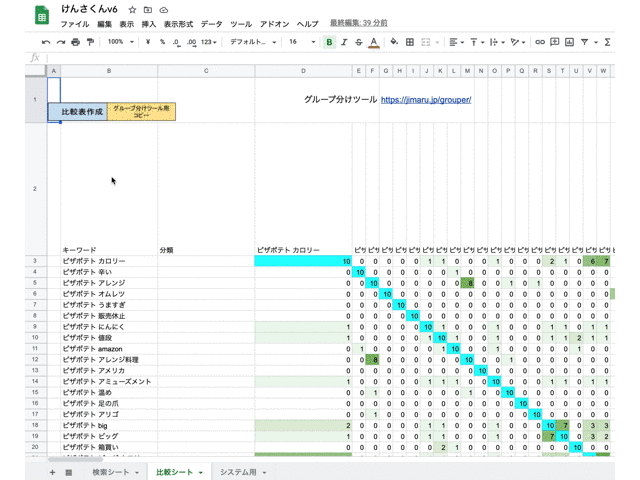Open the font size 16 dropdown

[x=301, y=42]
